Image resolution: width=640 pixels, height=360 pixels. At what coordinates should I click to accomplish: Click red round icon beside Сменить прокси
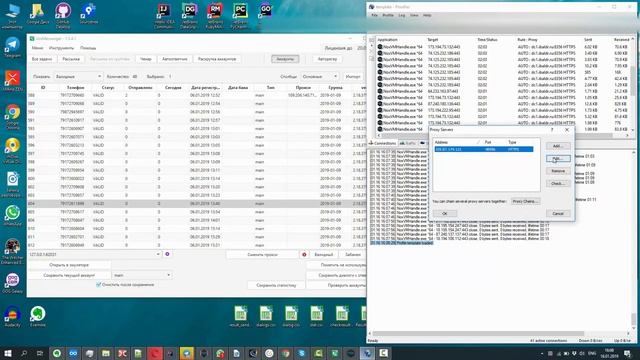tap(304, 254)
